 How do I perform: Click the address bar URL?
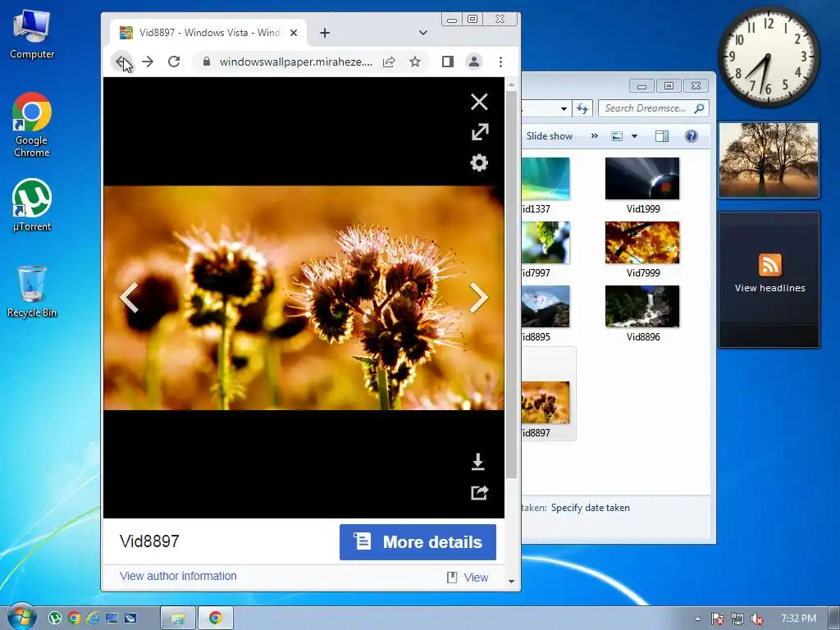point(295,62)
